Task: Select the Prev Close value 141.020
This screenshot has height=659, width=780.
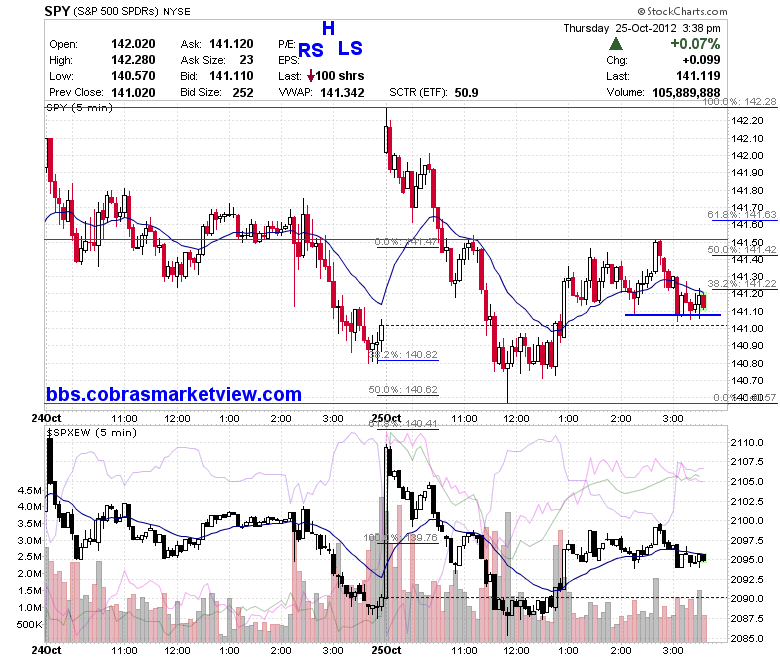Action: coord(133,93)
